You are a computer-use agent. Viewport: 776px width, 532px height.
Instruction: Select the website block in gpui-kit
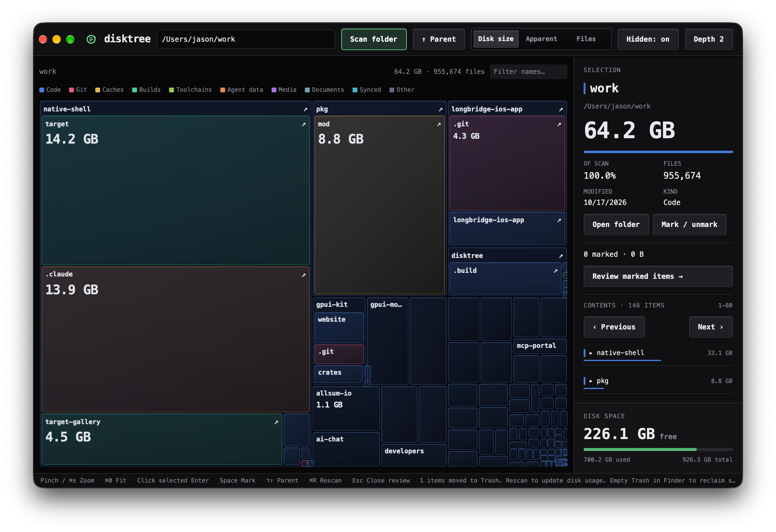tap(339, 328)
